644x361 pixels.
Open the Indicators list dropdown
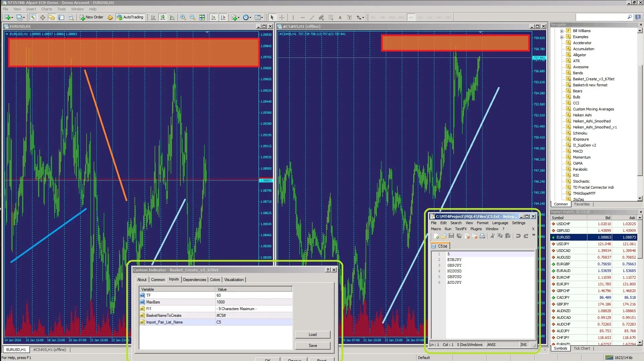click(235, 17)
